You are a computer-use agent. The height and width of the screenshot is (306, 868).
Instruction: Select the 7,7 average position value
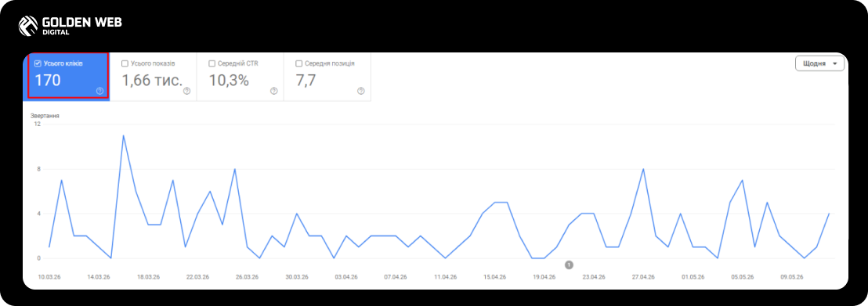[306, 81]
